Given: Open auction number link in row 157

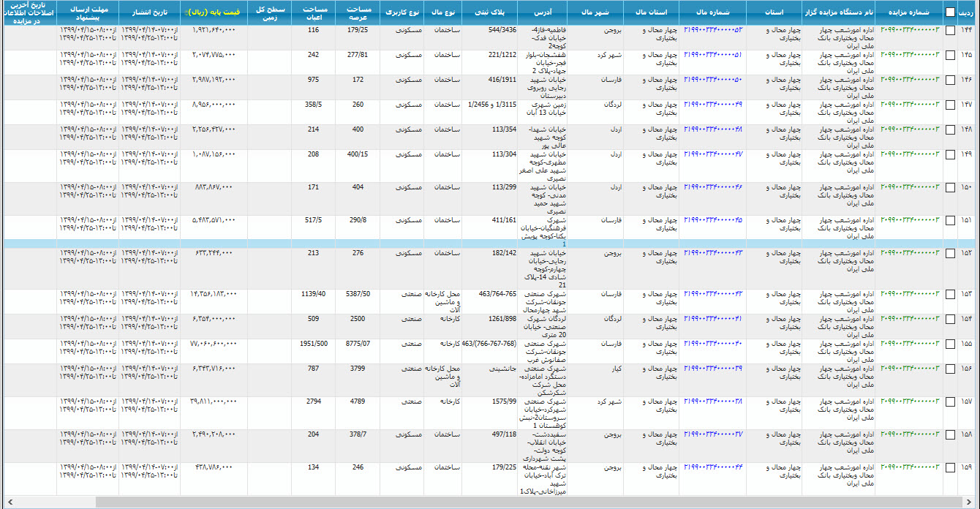Looking at the screenshot, I should click(909, 401).
